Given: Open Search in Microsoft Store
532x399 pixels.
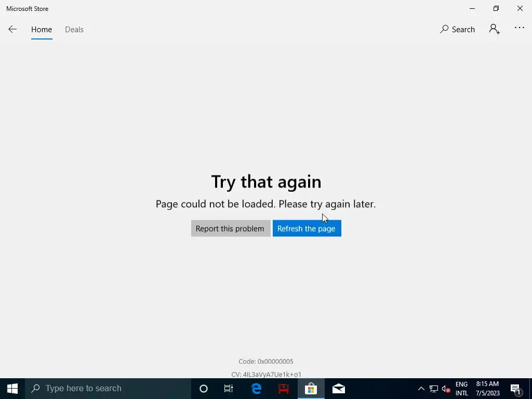Looking at the screenshot, I should tap(457, 30).
